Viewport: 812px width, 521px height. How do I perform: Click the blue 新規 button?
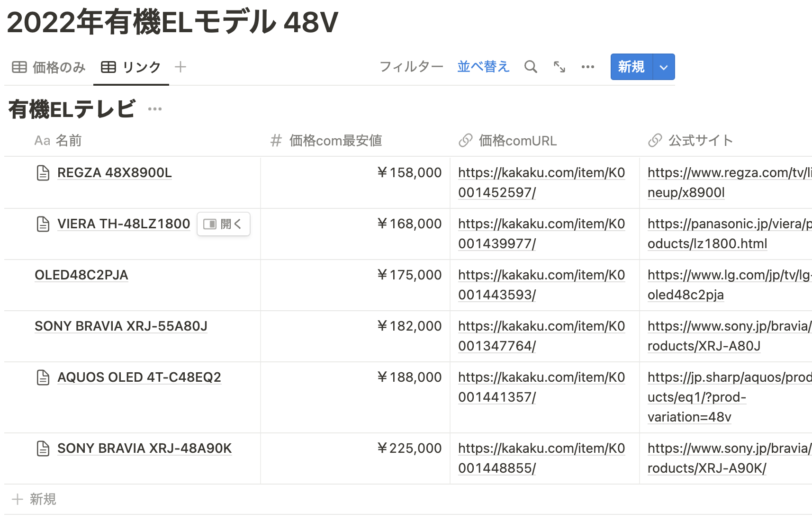pyautogui.click(x=631, y=67)
